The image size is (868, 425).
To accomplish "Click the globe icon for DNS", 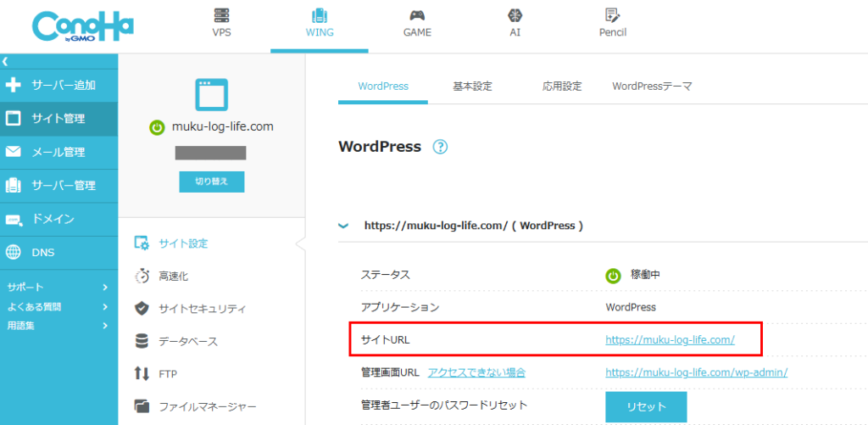I will click(x=13, y=253).
